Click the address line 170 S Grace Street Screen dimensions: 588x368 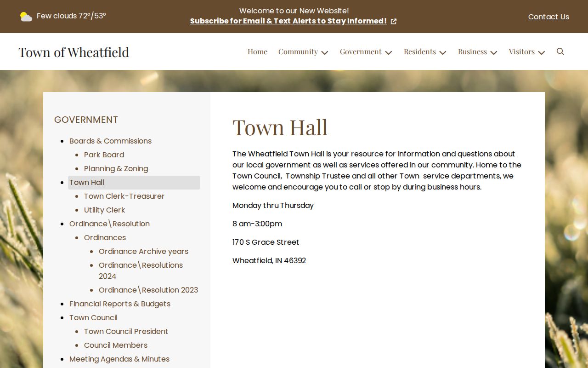[266, 242]
